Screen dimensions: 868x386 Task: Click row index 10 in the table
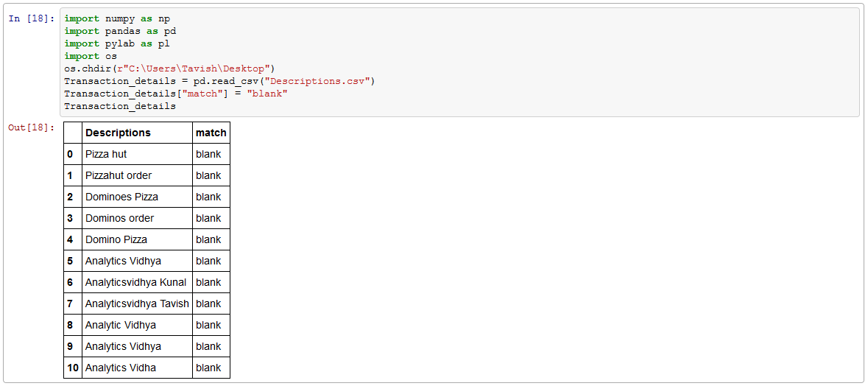tap(72, 368)
